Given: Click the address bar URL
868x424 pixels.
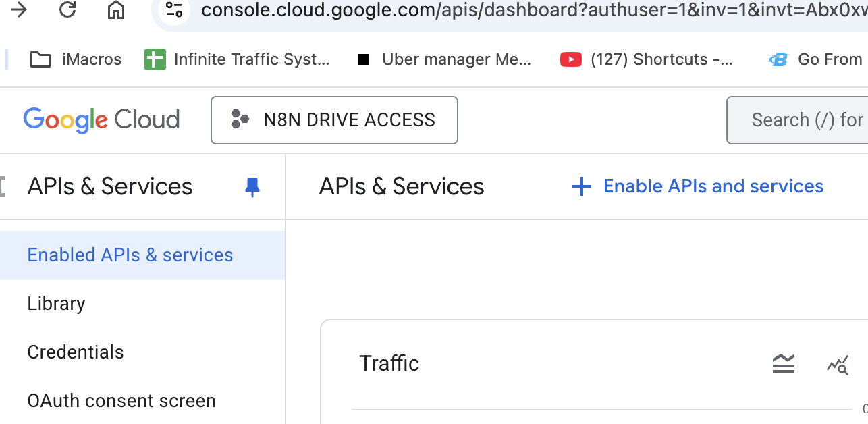Looking at the screenshot, I should point(533,9).
